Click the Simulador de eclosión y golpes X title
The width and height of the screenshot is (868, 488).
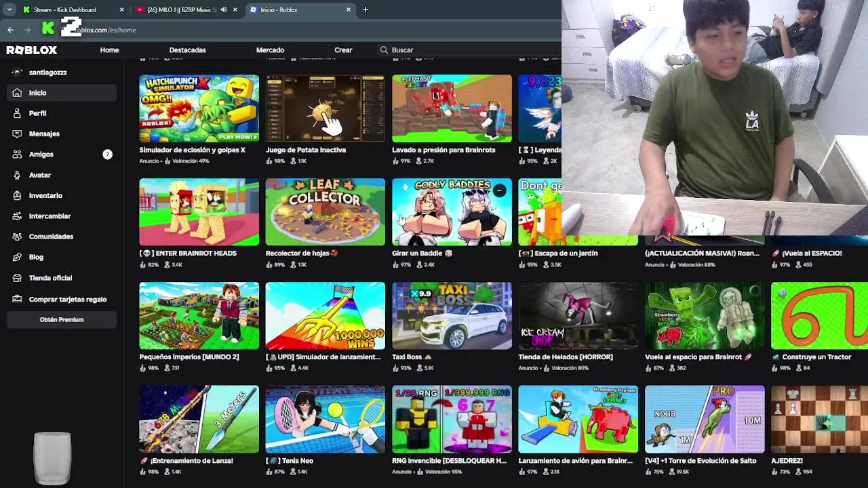tap(193, 150)
